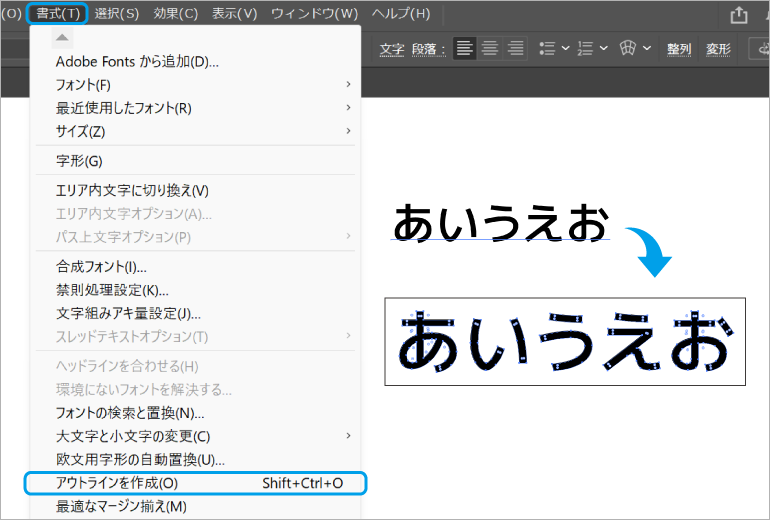770x520 pixels.
Task: Open the 書式(T) menu
Action: pyautogui.click(x=57, y=13)
